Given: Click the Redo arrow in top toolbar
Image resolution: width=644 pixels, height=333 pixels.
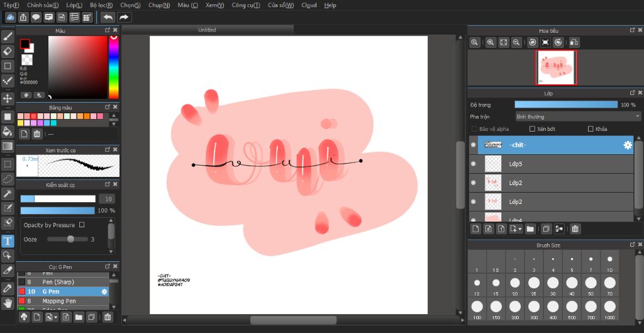Looking at the screenshot, I should point(124,17).
